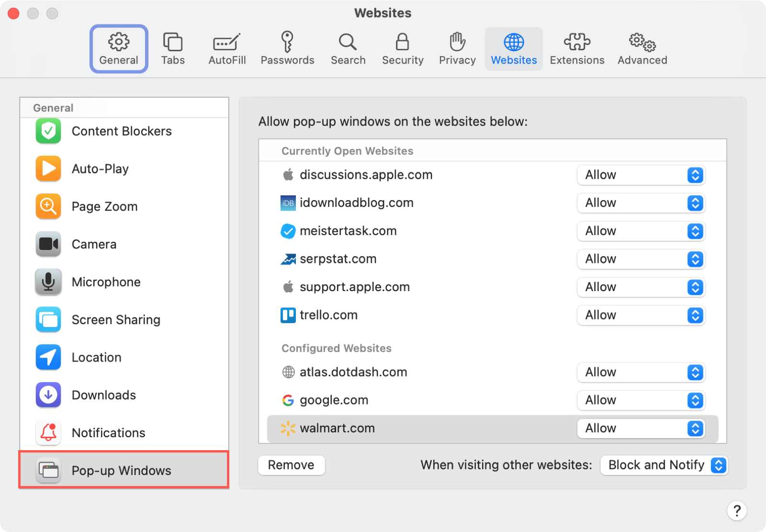Click the Apple favicon beside discussions.apple.com
This screenshot has width=766, height=532.
tap(288, 175)
